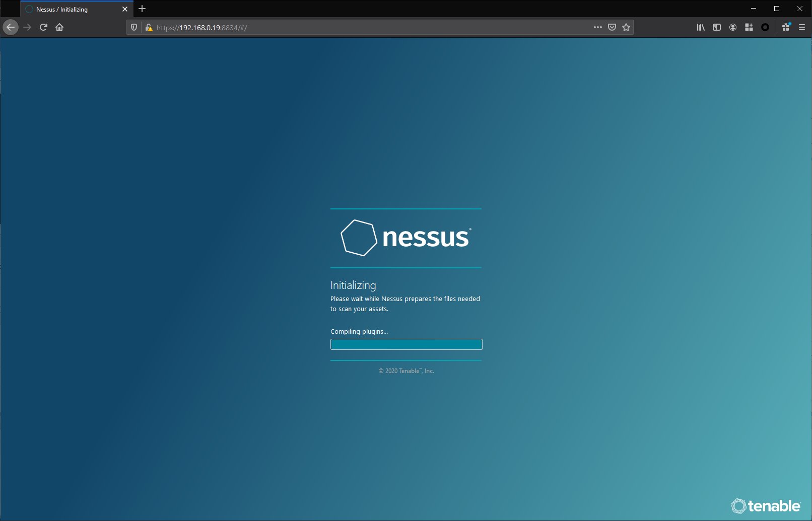Open a new tab with plus button
812x521 pixels.
(x=142, y=9)
